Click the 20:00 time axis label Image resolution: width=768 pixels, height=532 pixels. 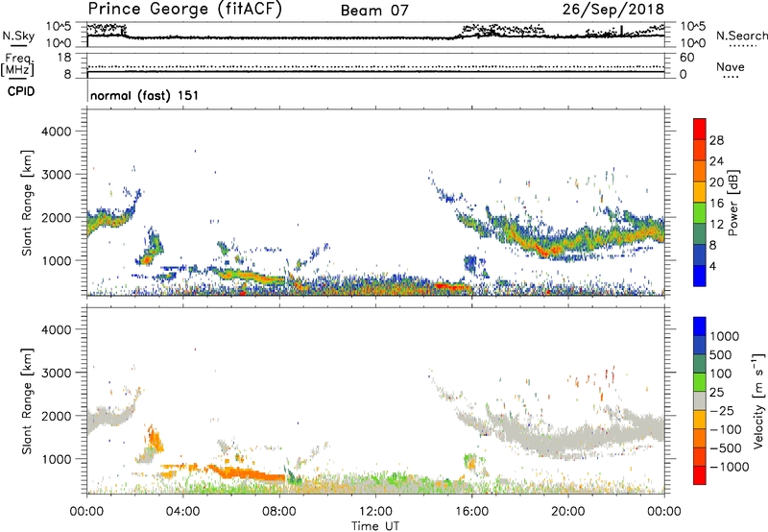(567, 512)
